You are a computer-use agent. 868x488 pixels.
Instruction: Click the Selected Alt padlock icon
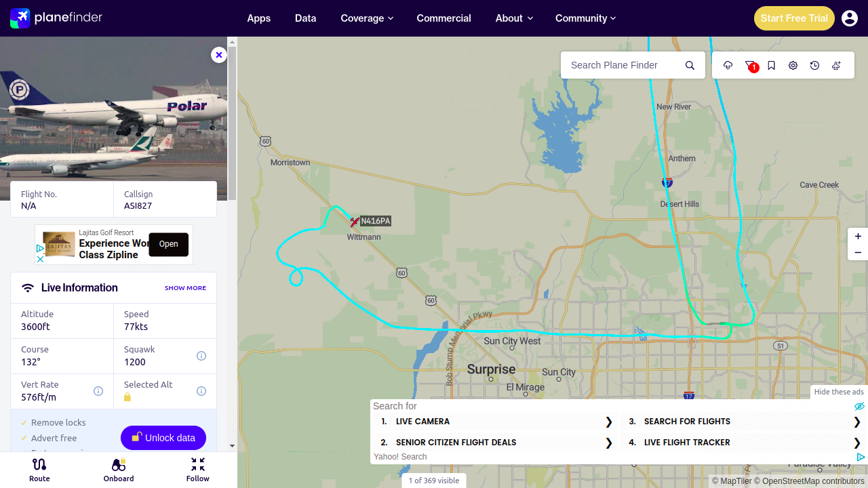(x=127, y=397)
